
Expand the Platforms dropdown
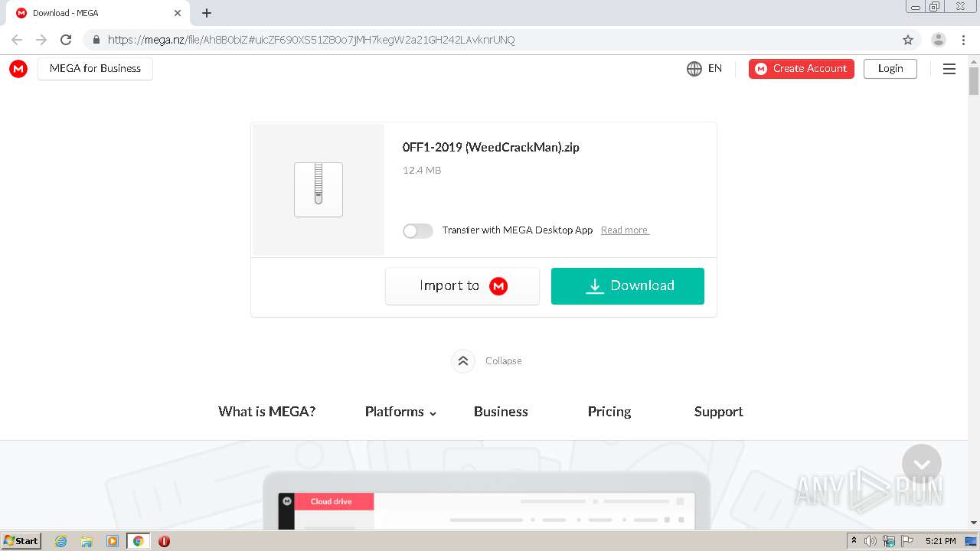click(x=400, y=412)
